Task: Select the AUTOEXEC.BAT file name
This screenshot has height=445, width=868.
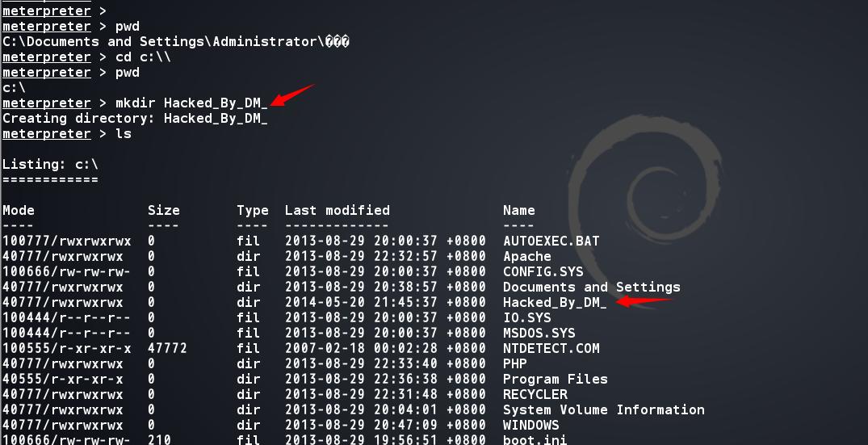Action: (x=551, y=241)
